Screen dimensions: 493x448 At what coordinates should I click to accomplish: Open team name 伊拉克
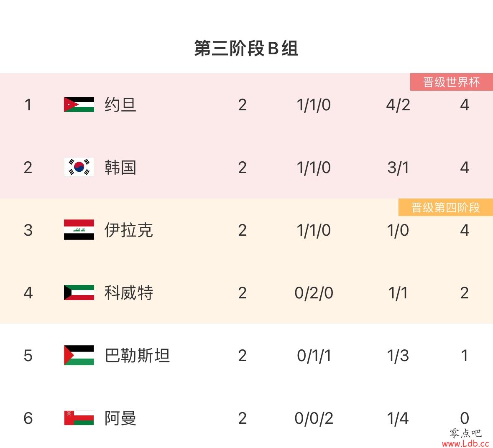[x=129, y=230]
